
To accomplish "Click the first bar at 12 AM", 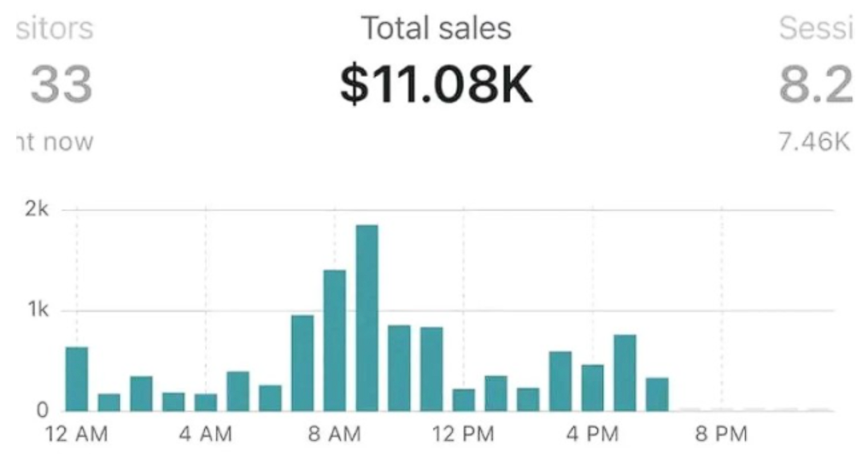I will [77, 378].
